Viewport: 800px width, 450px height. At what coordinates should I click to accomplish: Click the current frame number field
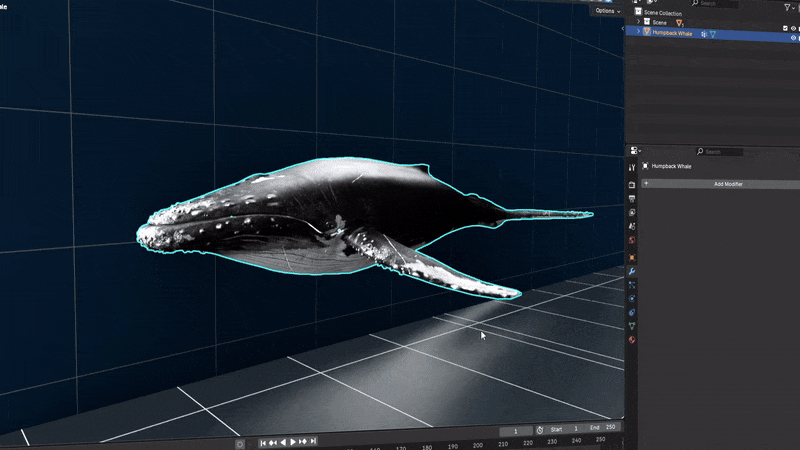pos(516,431)
